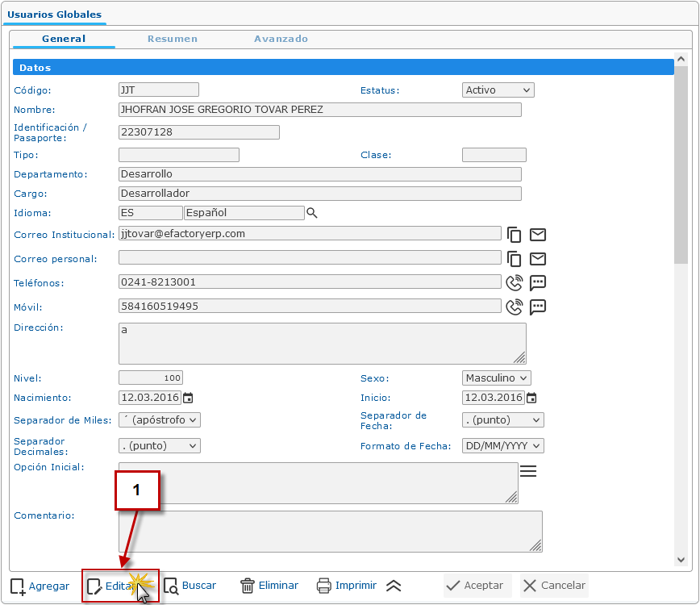700x605 pixels.
Task: Expand Separador de Miles dropdown
Action: 159,420
